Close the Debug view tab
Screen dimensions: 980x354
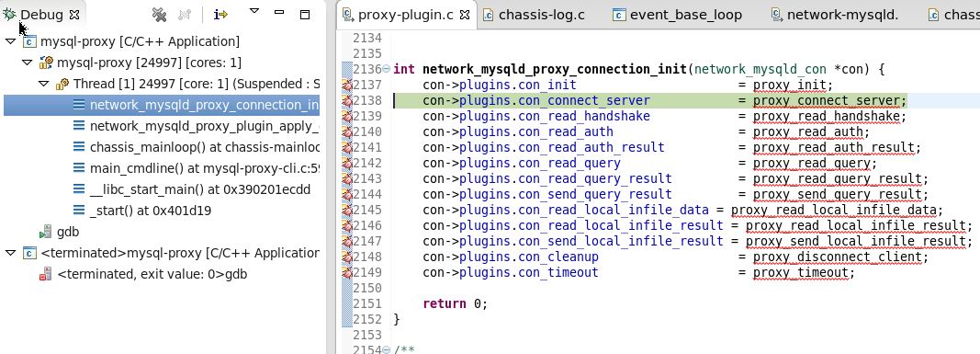coord(73,15)
